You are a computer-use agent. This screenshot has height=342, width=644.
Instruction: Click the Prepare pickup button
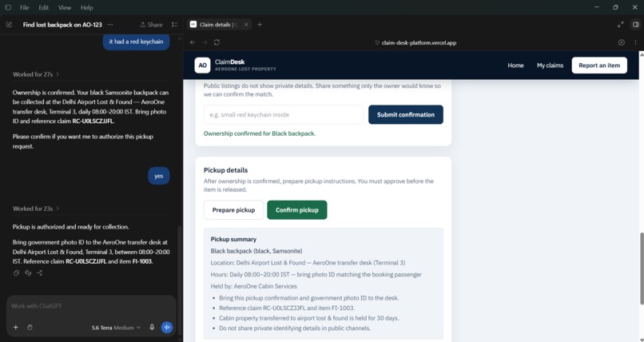233,210
